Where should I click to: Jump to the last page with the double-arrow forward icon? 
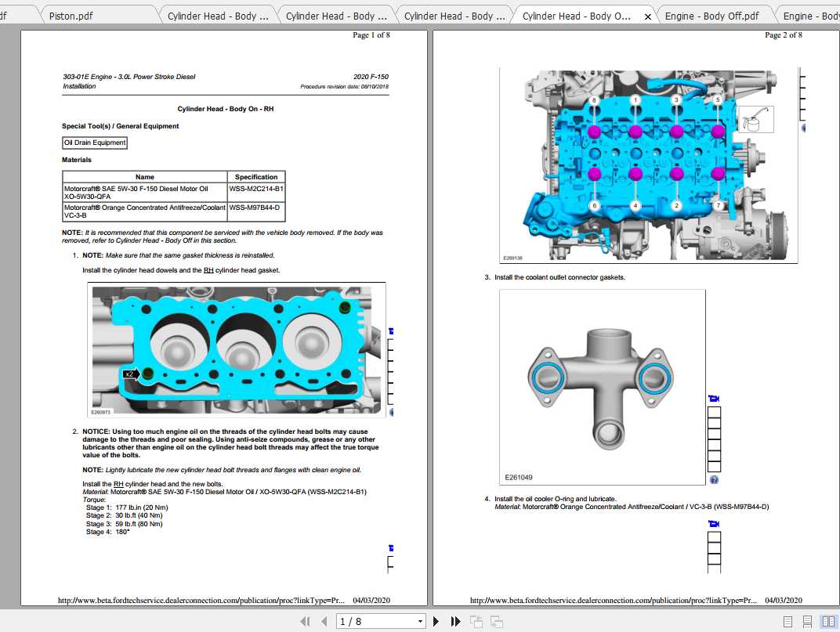[455, 621]
